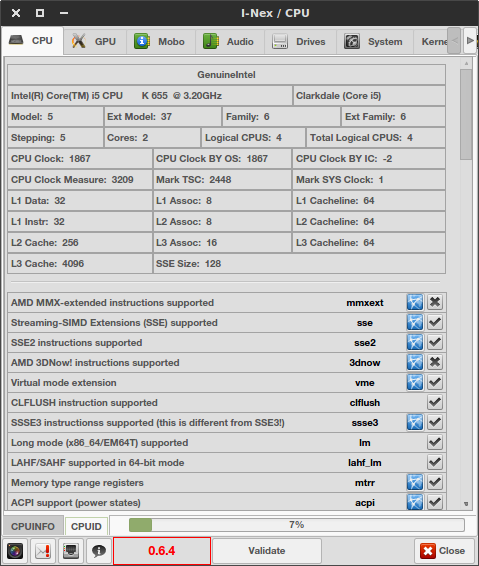479x566 pixels.
Task: Toggle the mtrr support checkmark
Action: 435,482
